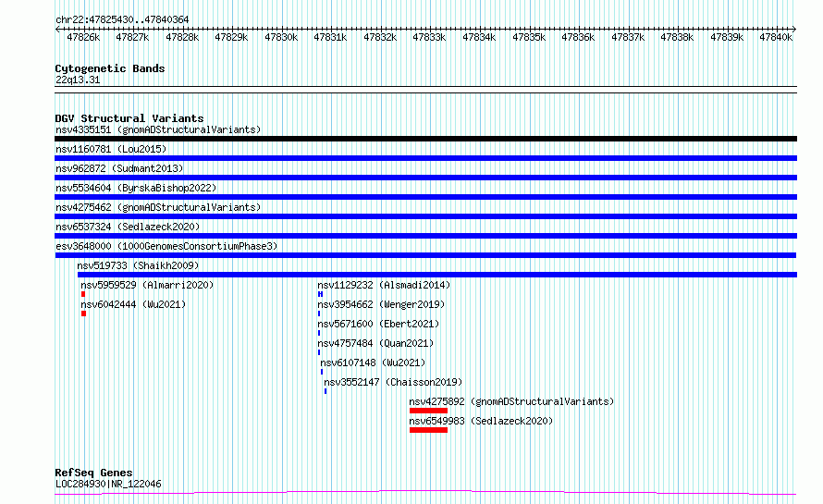The width and height of the screenshot is (823, 504).
Task: Click the 47826k ruler tick label
Action: [83, 37]
